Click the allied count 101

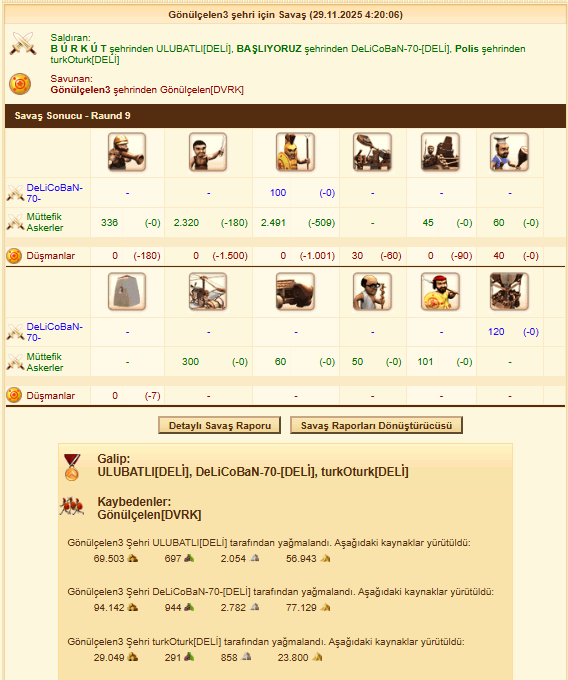(425, 362)
